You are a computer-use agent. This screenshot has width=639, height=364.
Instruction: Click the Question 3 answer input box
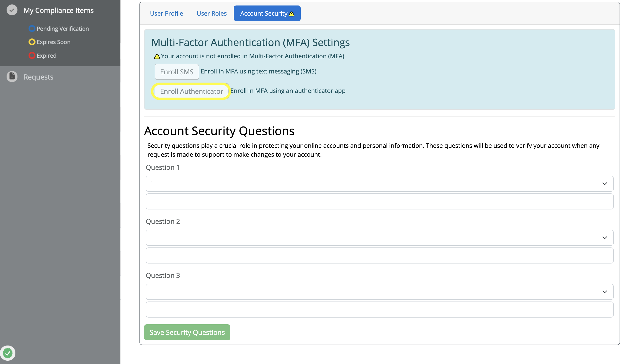pos(379,310)
